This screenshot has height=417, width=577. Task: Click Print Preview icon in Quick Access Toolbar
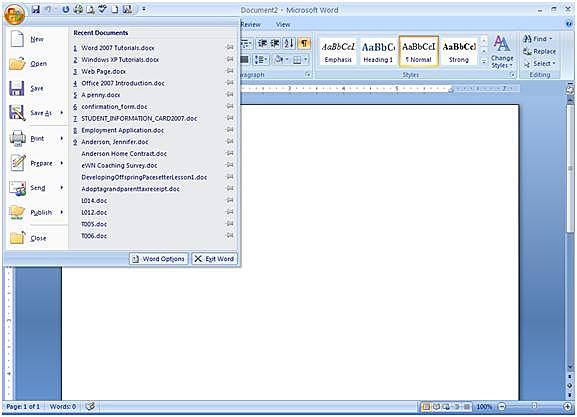coord(91,10)
